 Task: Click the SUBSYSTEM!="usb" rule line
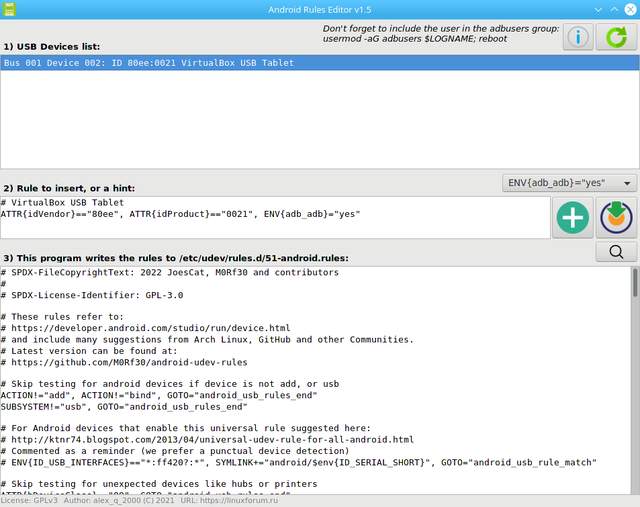click(x=124, y=407)
